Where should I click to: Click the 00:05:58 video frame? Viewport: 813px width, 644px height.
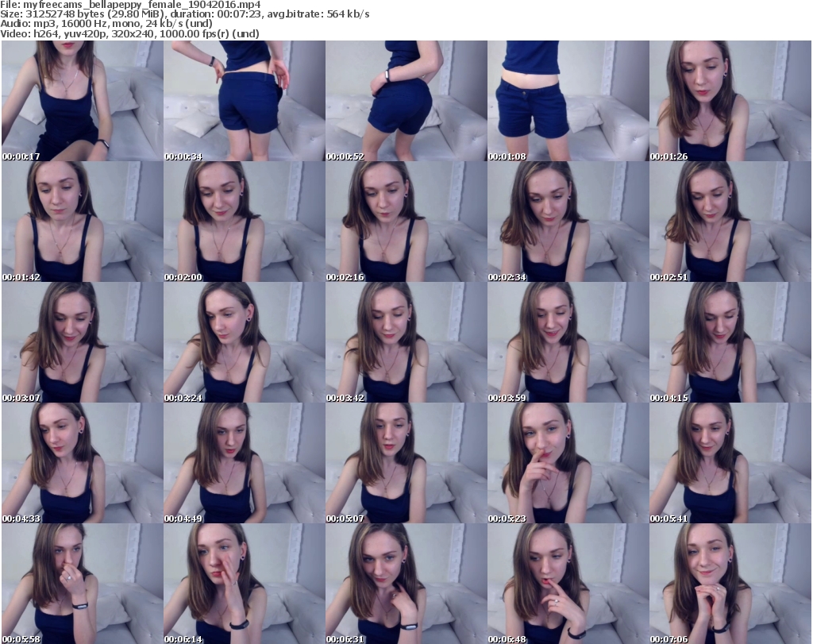pos(83,584)
